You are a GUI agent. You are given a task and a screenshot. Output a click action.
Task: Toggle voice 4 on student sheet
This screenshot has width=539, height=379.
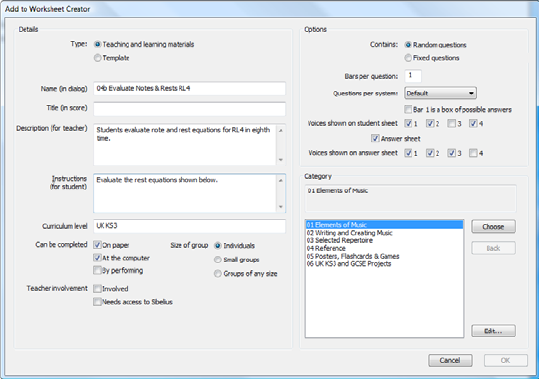pos(473,123)
